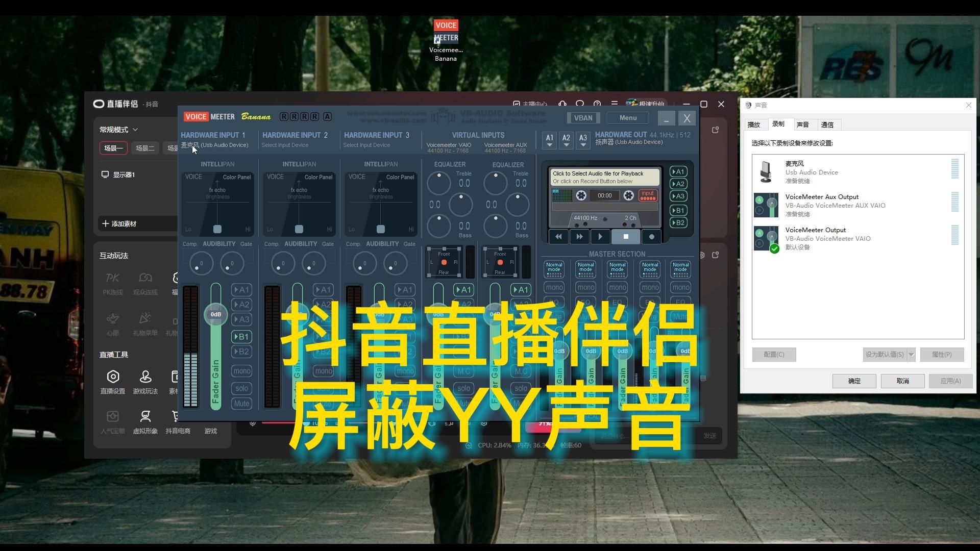Select input device for Hardware Input 2

pos(285,145)
